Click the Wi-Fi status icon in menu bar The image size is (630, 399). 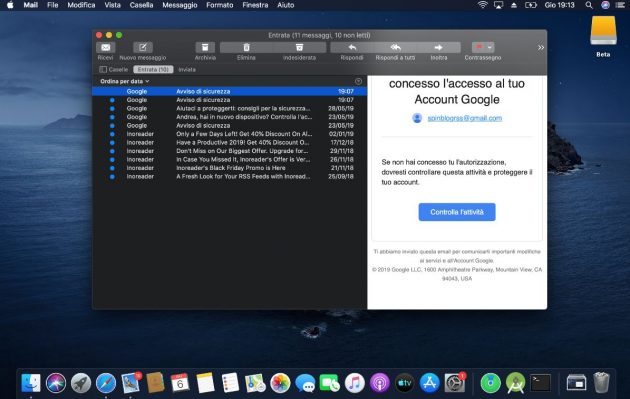[x=483, y=5]
